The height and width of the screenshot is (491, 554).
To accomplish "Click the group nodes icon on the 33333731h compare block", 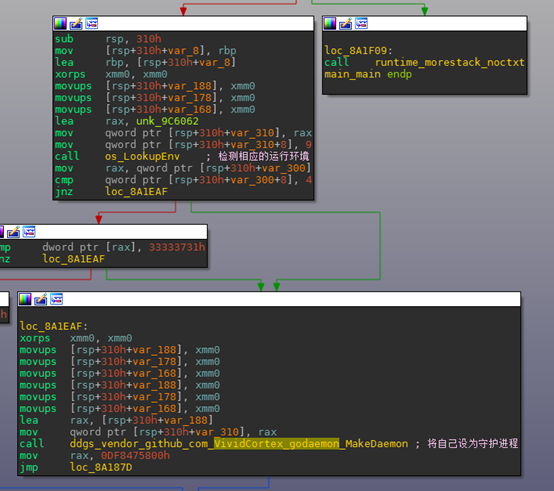I will (29, 232).
